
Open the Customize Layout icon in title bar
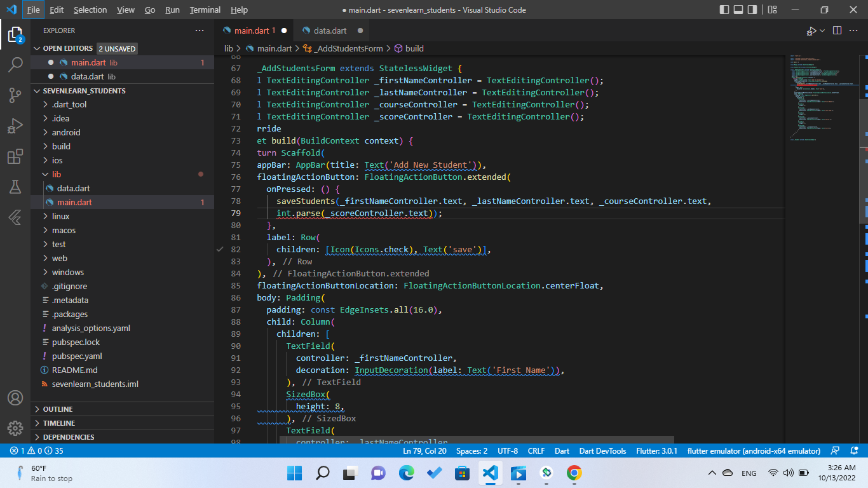pyautogui.click(x=772, y=10)
